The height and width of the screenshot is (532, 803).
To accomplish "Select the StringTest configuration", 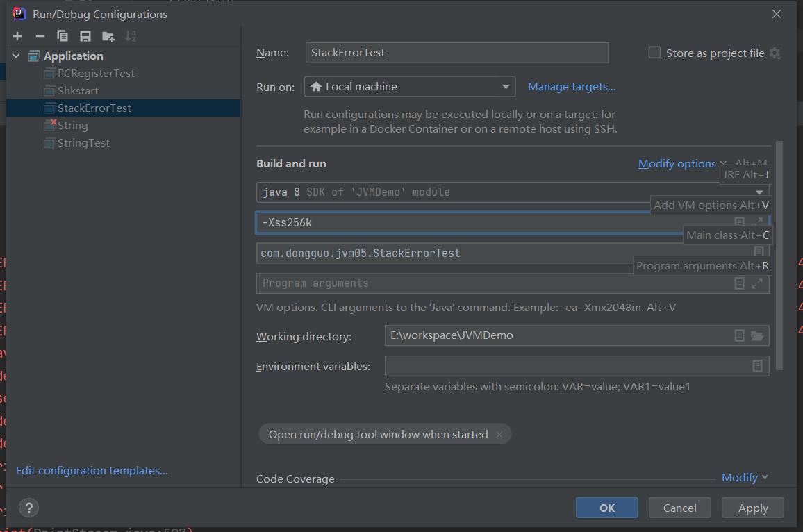I will [83, 143].
